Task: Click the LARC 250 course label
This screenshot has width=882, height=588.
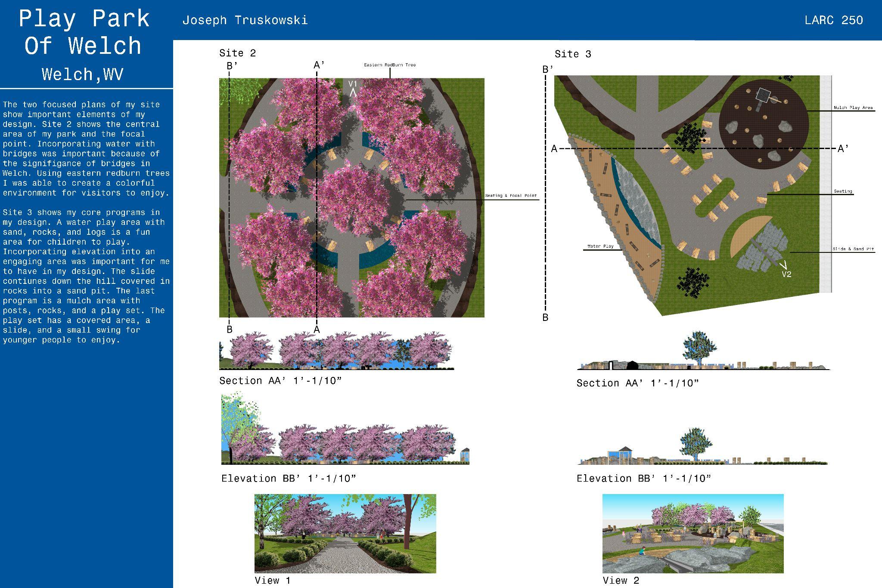Action: [833, 20]
